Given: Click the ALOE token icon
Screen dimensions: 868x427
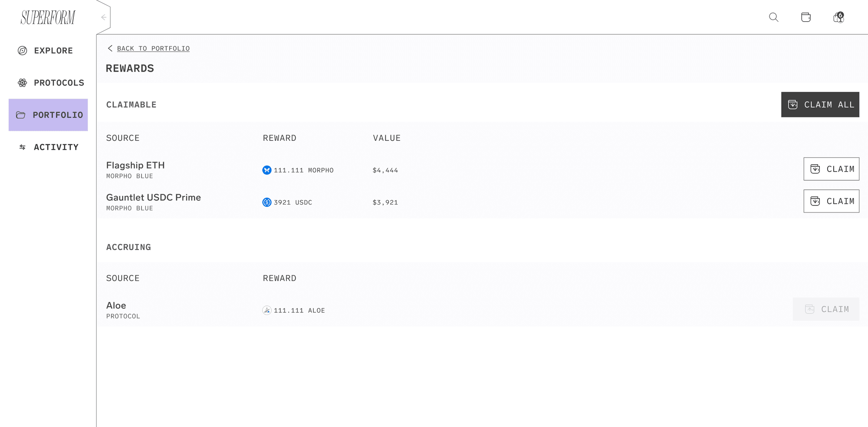Looking at the screenshot, I should pos(267,310).
